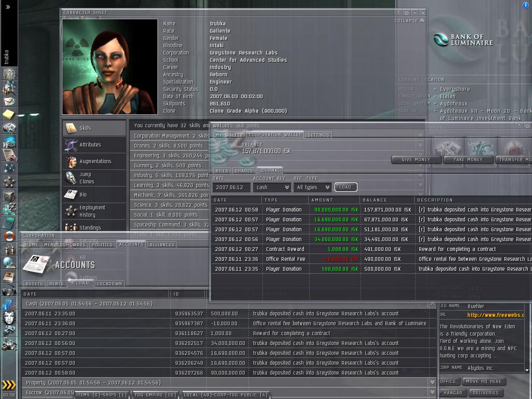Viewport: 532px width, 399px height.
Task: Open the Bills tab in Wallet
Action: (222, 170)
